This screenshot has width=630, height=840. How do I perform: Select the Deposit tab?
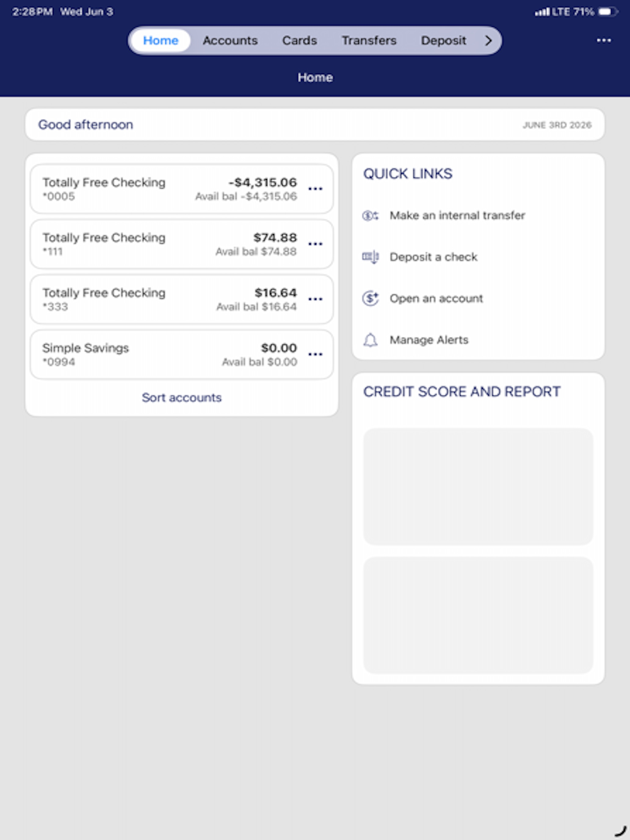click(443, 41)
